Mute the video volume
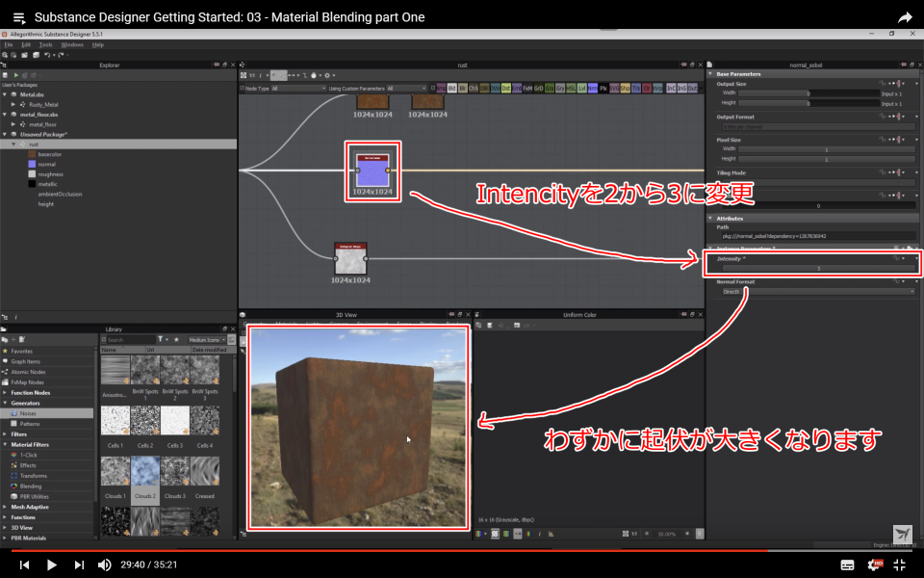The width and height of the screenshot is (924, 578). pyautogui.click(x=104, y=565)
